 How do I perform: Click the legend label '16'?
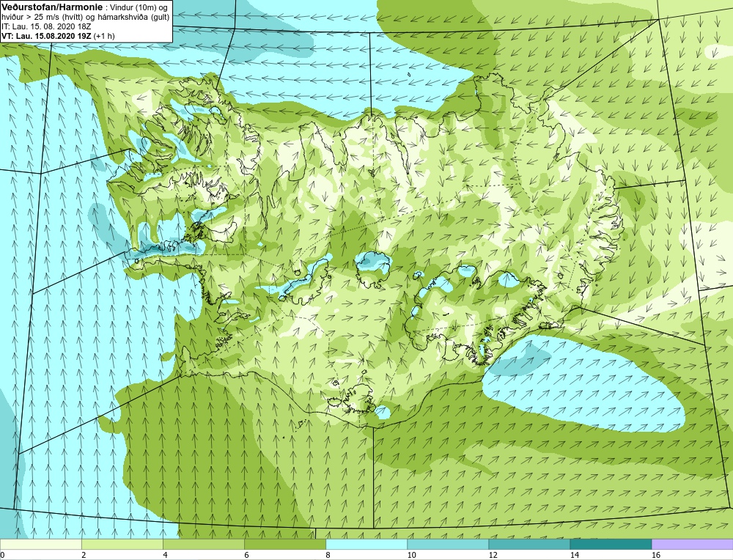click(656, 555)
